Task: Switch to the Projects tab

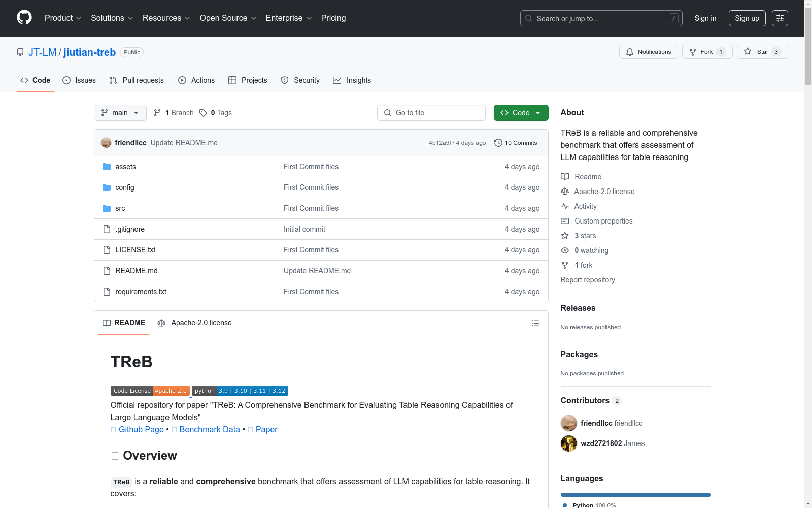Action: pyautogui.click(x=248, y=80)
